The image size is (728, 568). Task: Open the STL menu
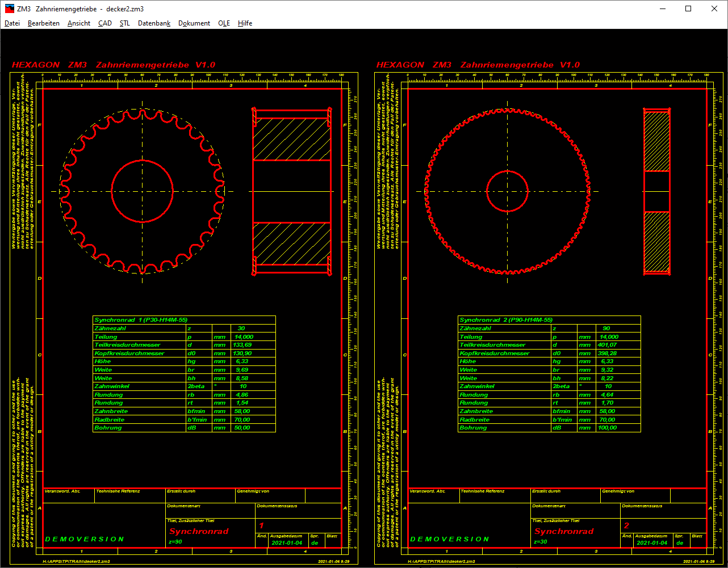point(125,23)
